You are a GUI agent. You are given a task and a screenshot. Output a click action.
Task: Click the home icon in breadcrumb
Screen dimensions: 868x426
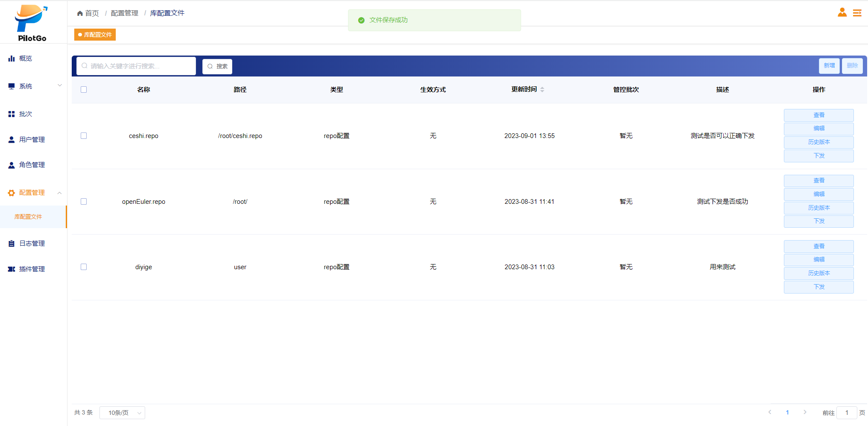(x=80, y=13)
